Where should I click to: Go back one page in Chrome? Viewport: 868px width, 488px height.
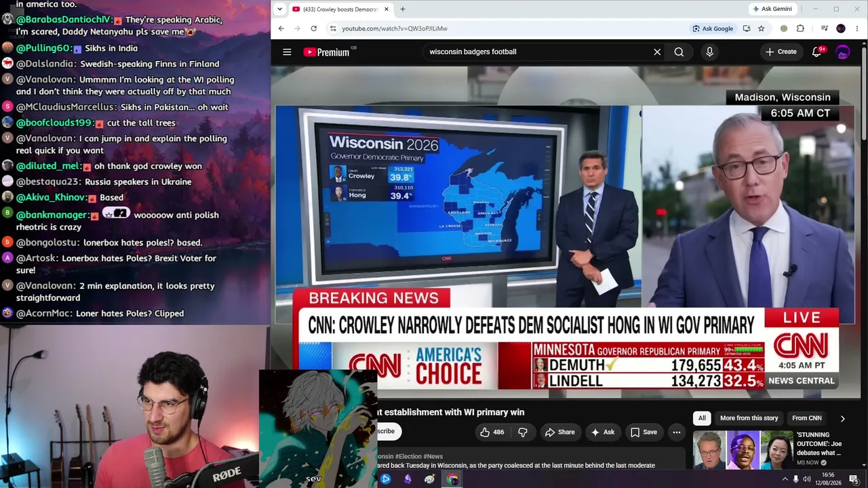coord(281,28)
